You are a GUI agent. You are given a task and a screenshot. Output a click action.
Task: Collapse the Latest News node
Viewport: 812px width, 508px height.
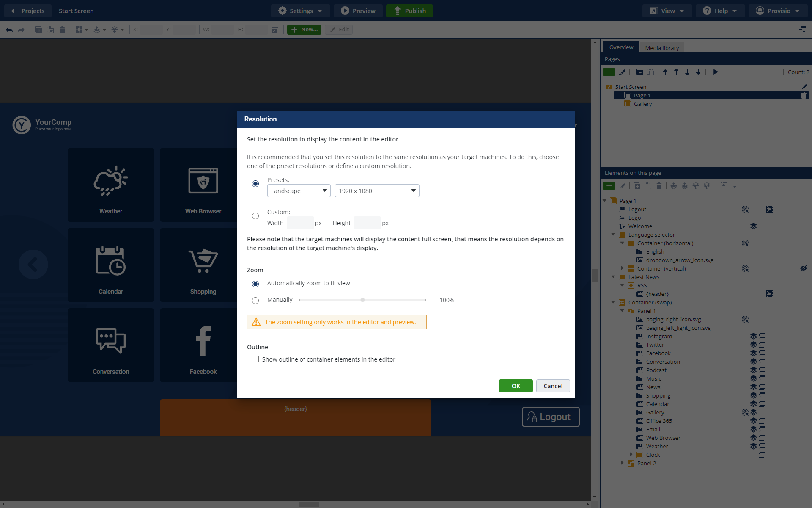point(613,276)
